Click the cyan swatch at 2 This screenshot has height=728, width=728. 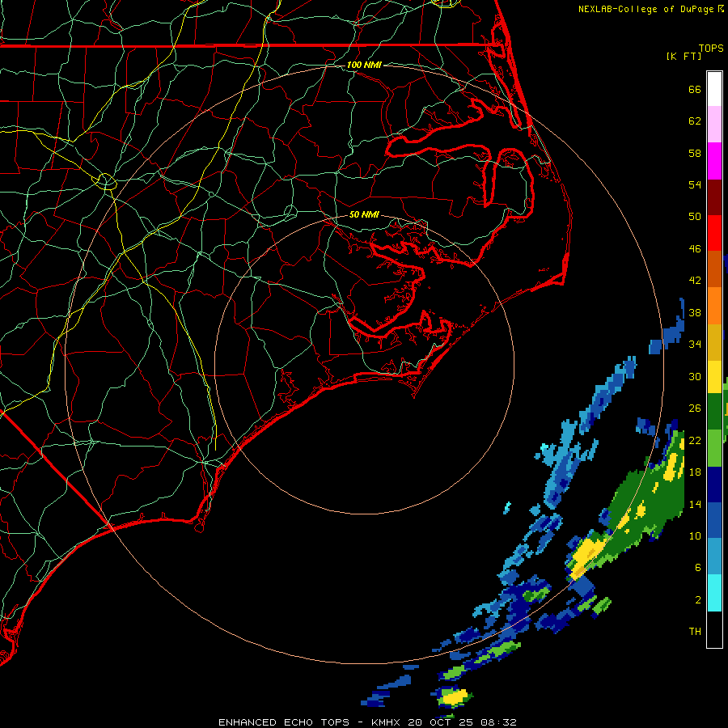pos(714,593)
